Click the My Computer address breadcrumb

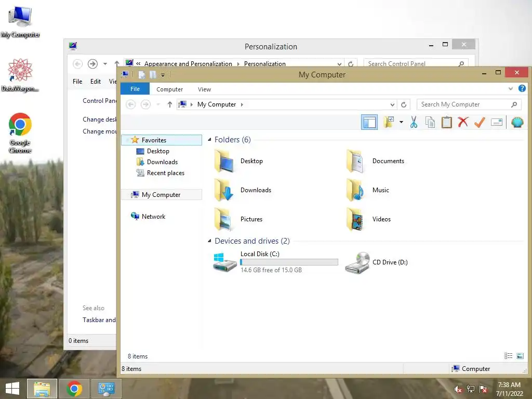(x=217, y=104)
